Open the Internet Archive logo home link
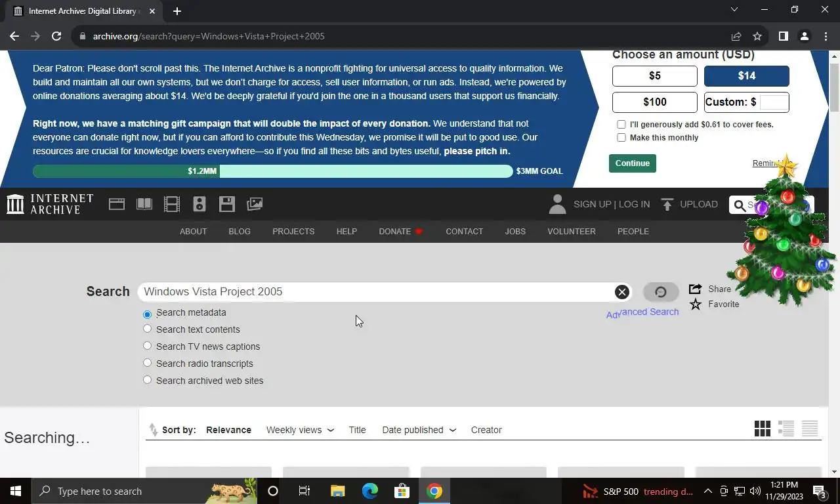Screen dimensions: 840x504 click(x=50, y=204)
